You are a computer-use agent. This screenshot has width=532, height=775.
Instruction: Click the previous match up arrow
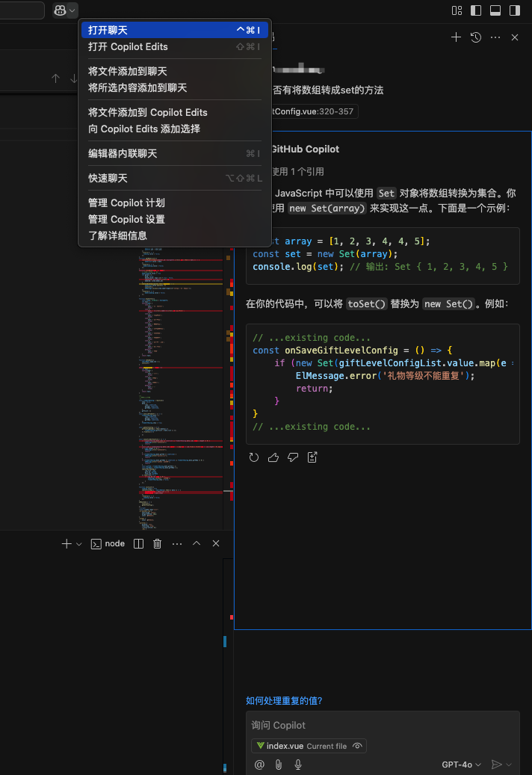[56, 78]
